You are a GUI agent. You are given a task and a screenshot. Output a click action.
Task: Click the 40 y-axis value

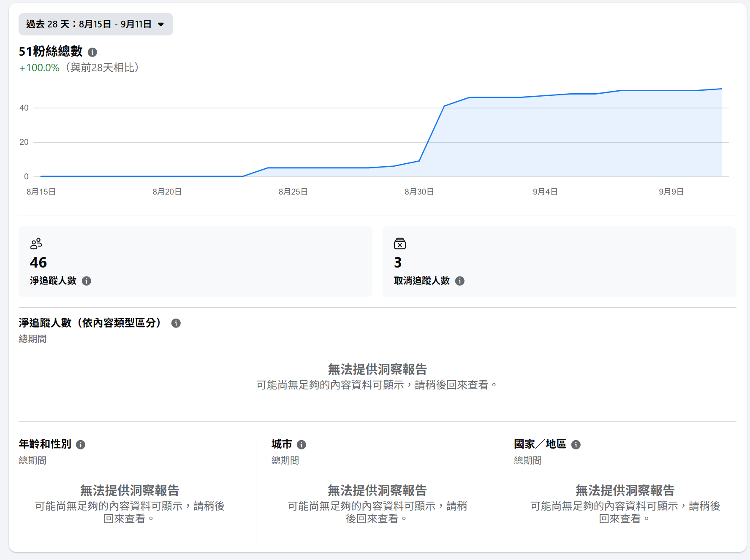point(24,108)
